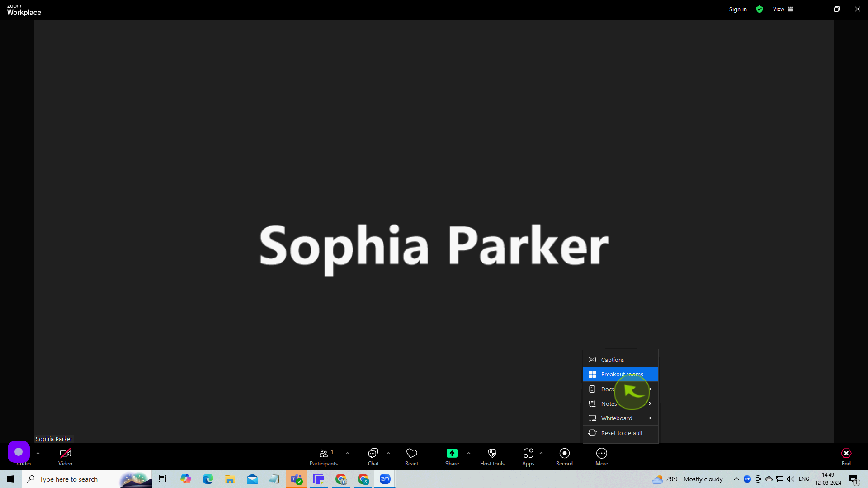
Task: Open Whiteboard menu entry
Action: tap(620, 418)
